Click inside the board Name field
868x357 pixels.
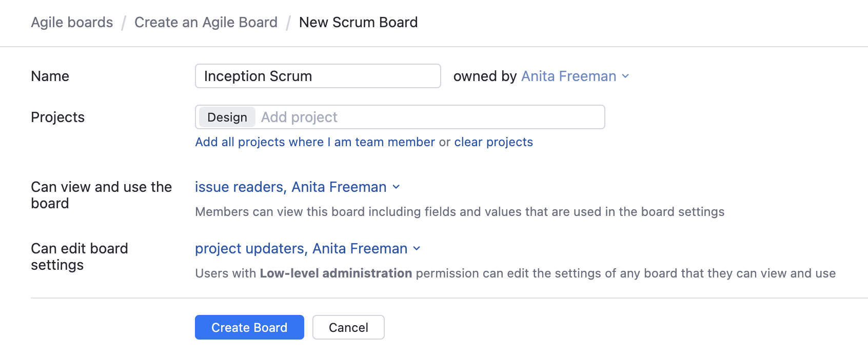(x=318, y=76)
